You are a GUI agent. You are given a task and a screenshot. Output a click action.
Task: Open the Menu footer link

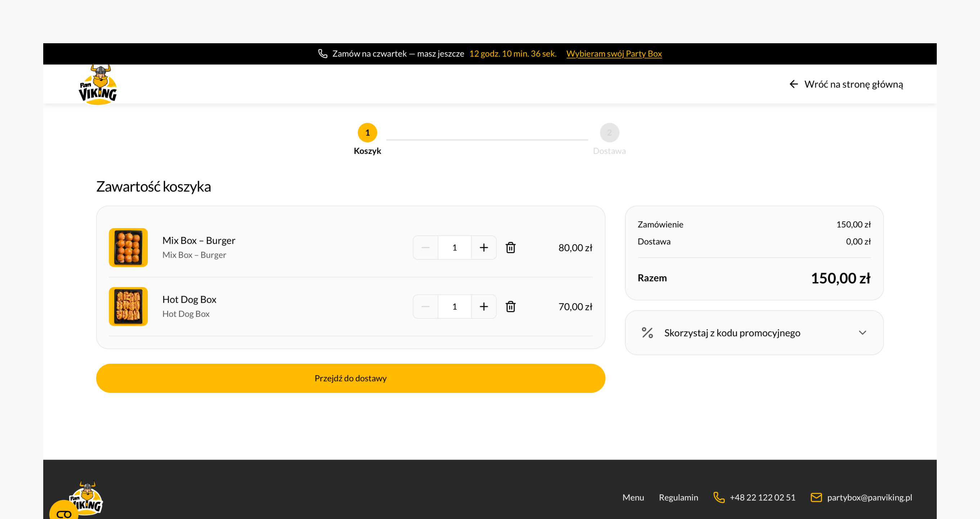coord(633,498)
